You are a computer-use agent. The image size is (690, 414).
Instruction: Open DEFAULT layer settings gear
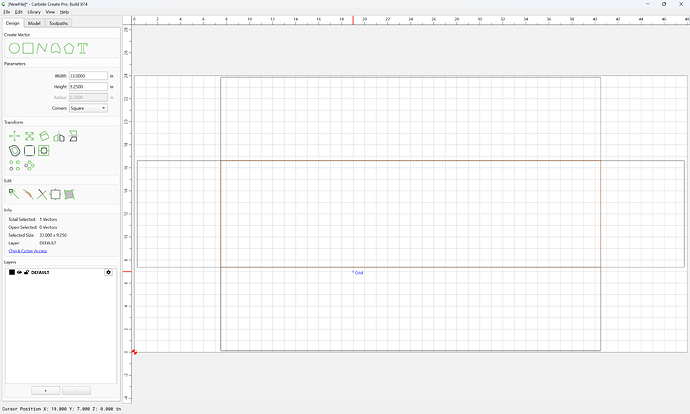108,272
